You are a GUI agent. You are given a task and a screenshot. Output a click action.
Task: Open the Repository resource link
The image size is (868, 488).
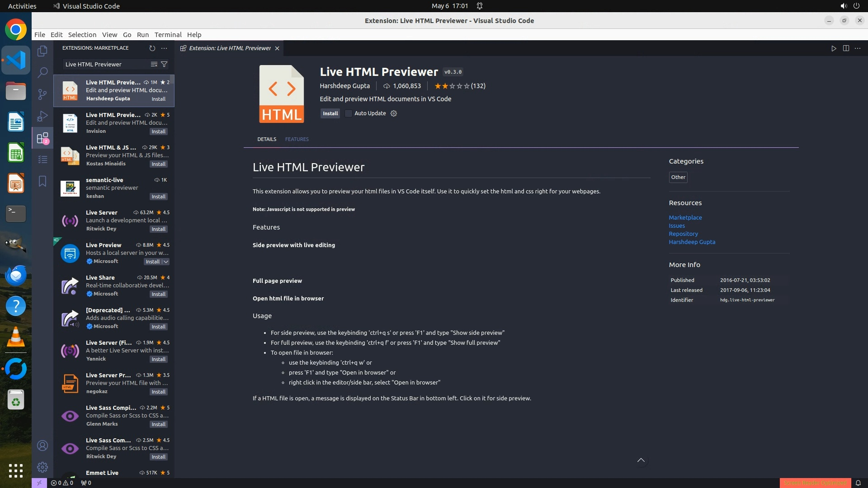(x=683, y=234)
